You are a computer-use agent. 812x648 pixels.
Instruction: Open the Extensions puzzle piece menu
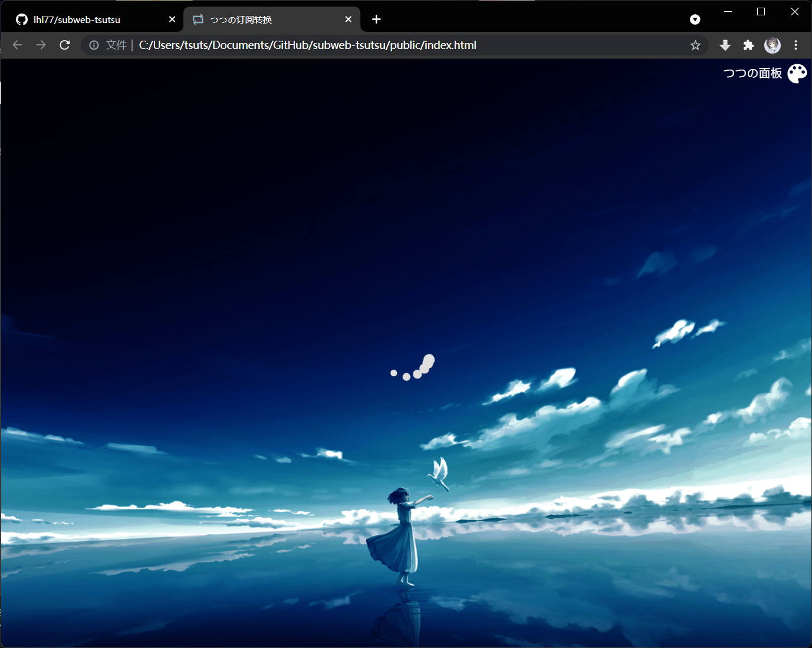[x=748, y=45]
